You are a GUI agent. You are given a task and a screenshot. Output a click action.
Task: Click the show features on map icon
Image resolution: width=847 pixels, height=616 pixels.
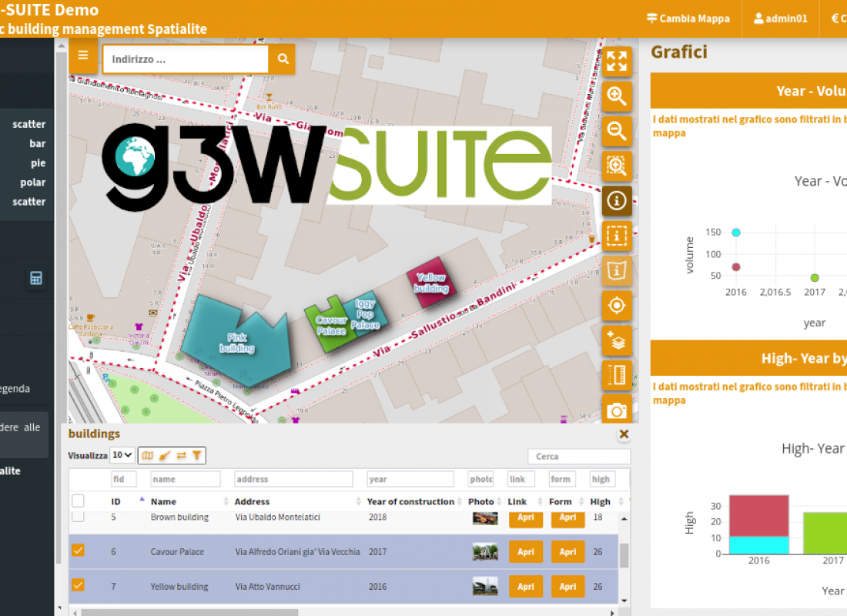(x=148, y=456)
